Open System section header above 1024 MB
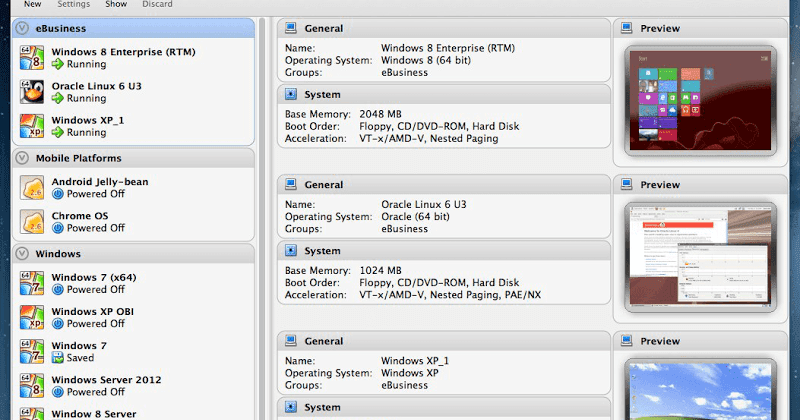The image size is (800, 420). (444, 251)
